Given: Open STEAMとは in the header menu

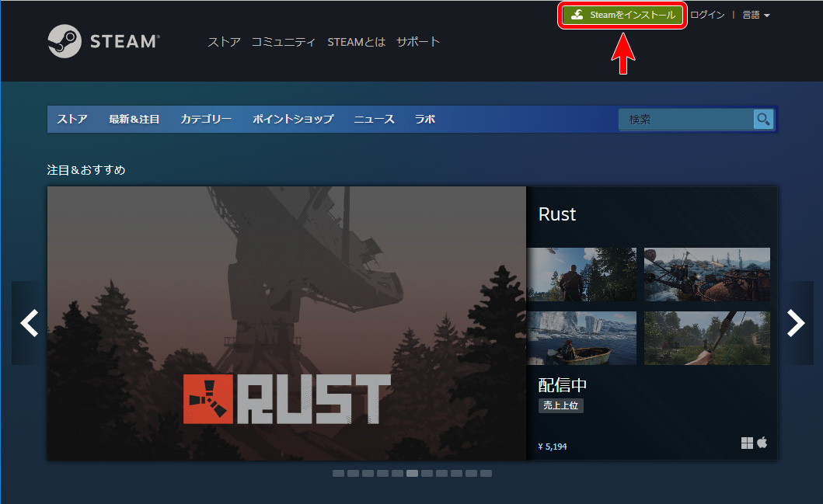Looking at the screenshot, I should pyautogui.click(x=357, y=42).
